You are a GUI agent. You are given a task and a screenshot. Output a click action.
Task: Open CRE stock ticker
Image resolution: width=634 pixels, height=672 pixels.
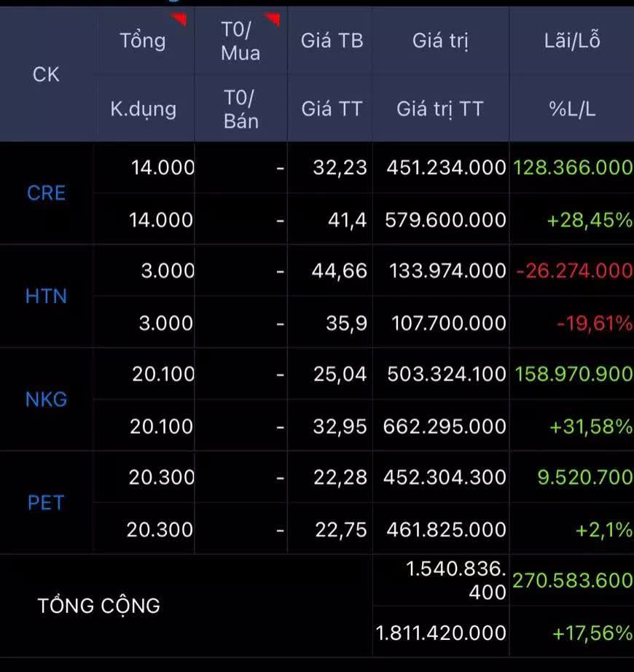pos(46,193)
